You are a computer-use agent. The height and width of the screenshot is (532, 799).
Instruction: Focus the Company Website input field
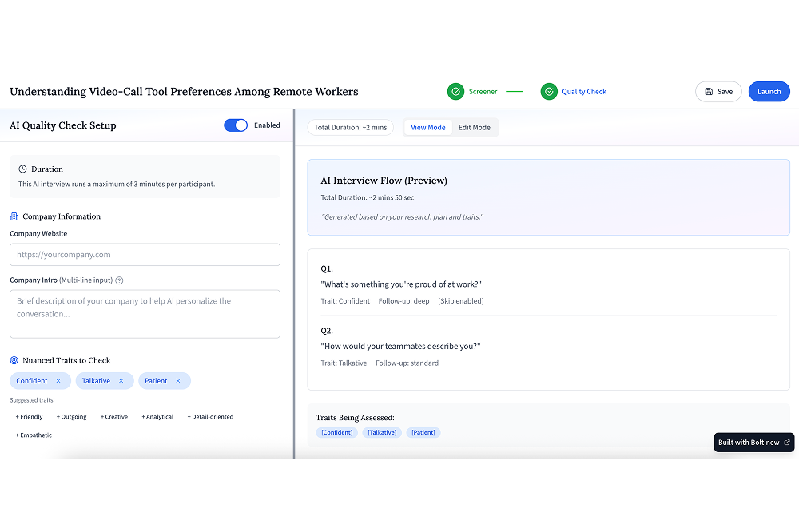coord(145,255)
